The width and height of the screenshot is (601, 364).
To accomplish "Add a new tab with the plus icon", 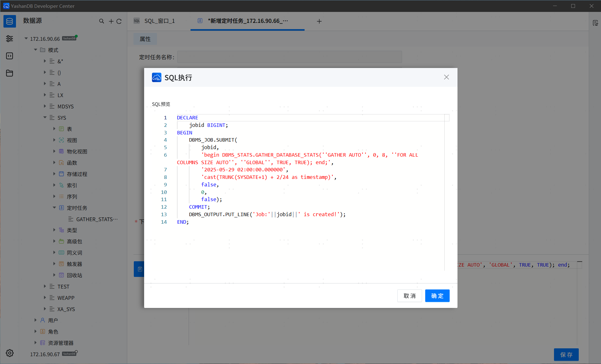I will 319,21.
